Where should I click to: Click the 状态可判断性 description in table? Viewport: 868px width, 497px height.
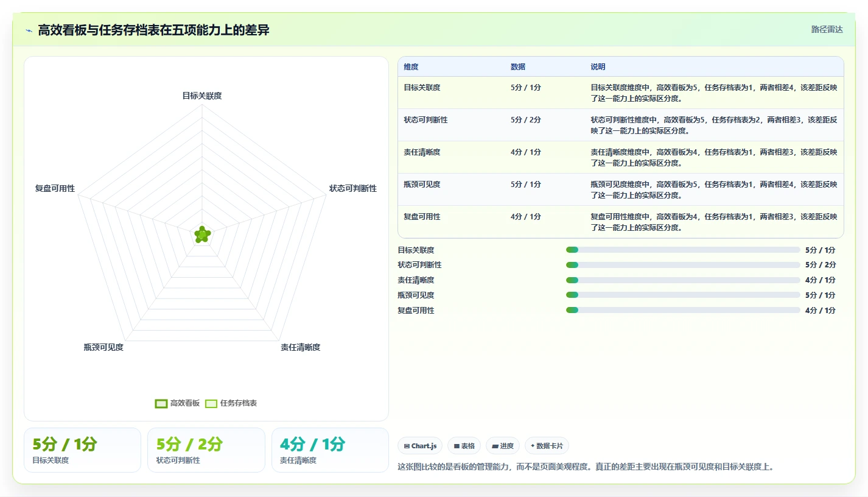713,125
